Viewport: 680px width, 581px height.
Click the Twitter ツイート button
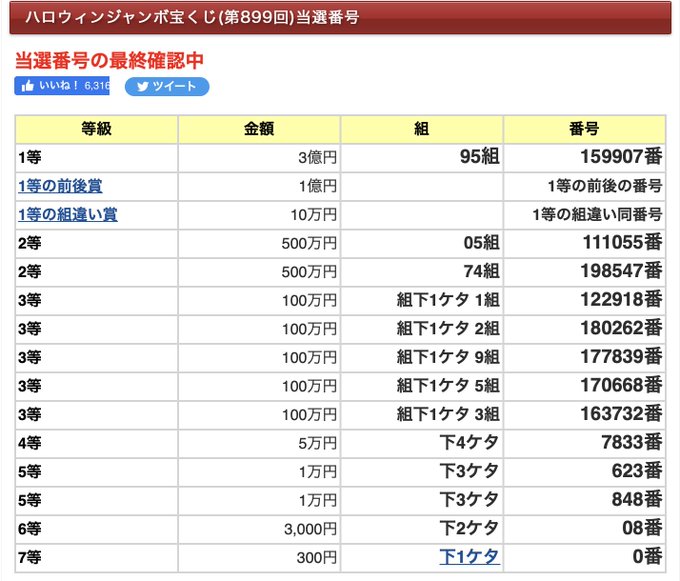tap(167, 86)
